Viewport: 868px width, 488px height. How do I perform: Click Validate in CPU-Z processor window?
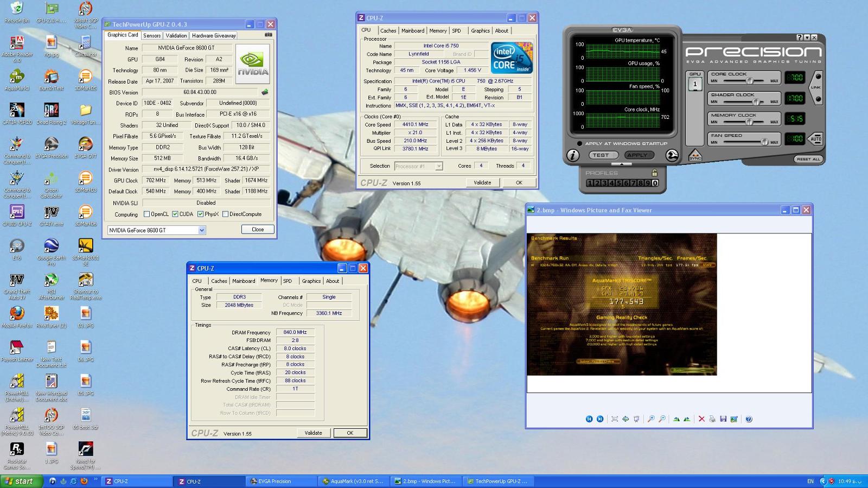[x=482, y=182]
